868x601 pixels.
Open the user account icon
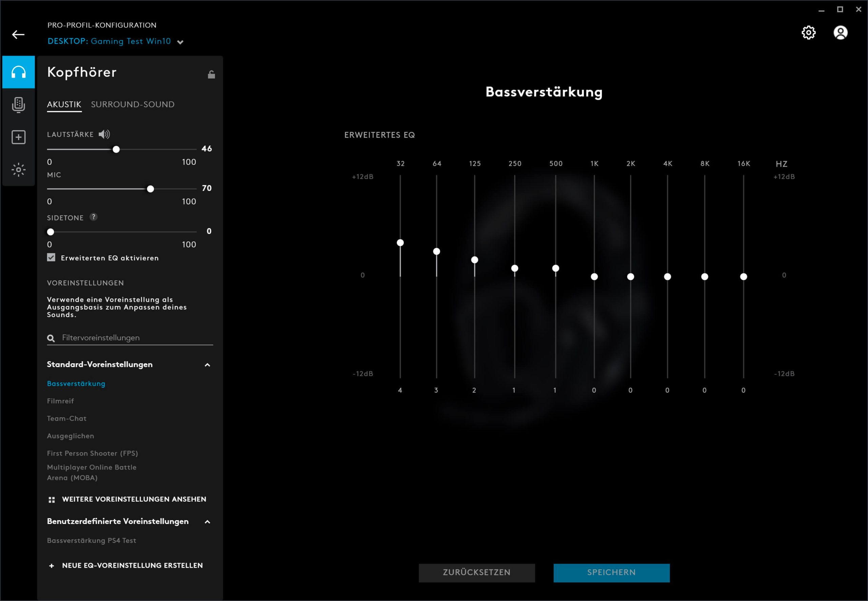(x=840, y=33)
